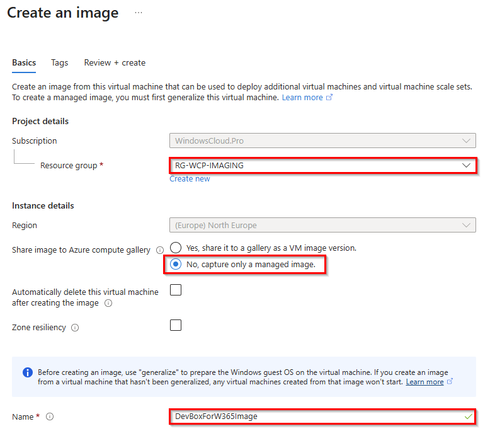Click the info icon beside Name label
The height and width of the screenshot is (448, 495).
click(x=50, y=416)
